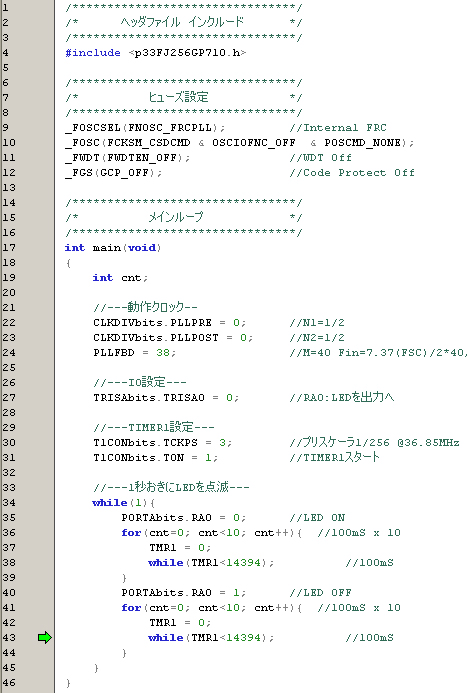
Task: Click the CLKDIVbits.PLLPRE line
Action: [x=169, y=323]
